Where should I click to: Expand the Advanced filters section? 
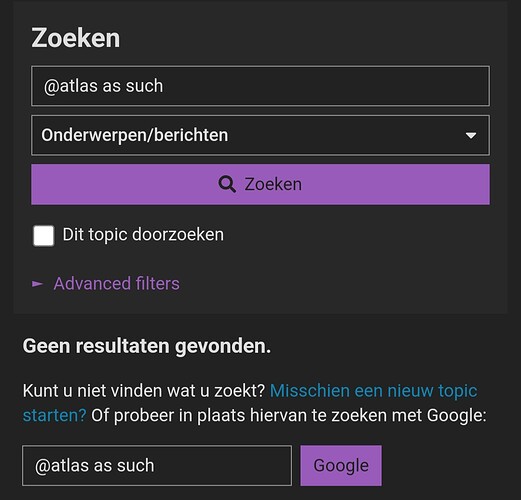click(116, 284)
